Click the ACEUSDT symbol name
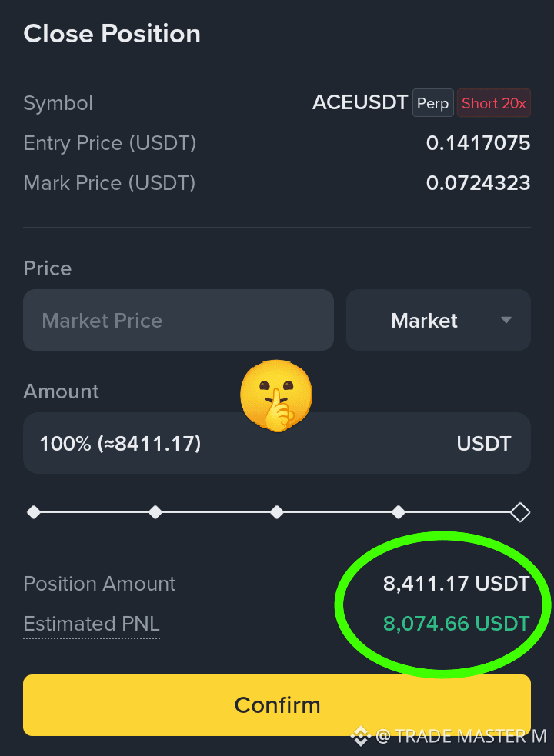The image size is (554, 756). 360,102
